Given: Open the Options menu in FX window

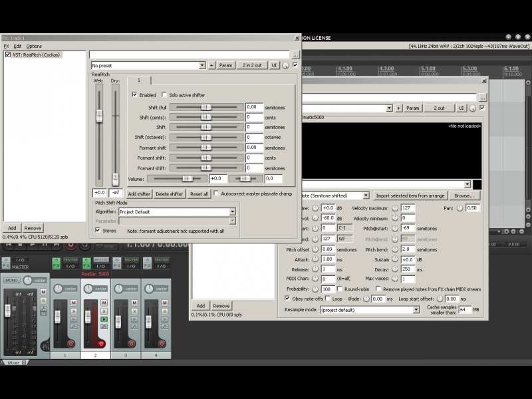Looking at the screenshot, I should pos(34,46).
